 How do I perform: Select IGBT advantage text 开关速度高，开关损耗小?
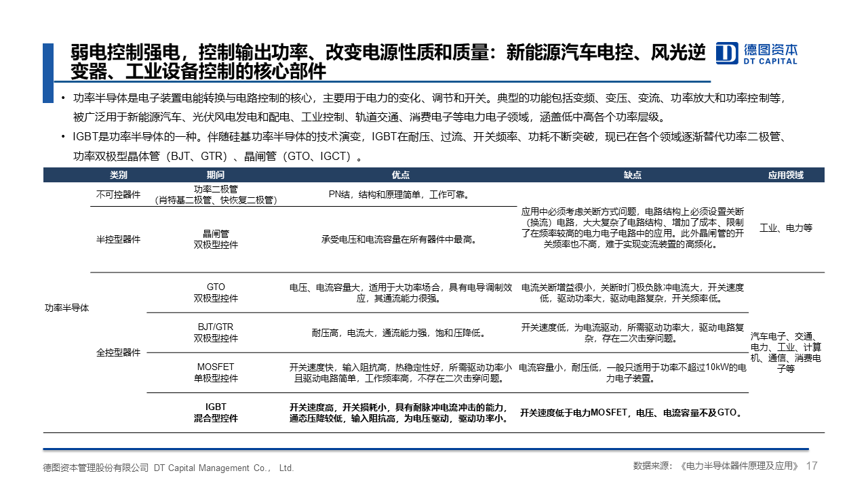tap(401, 413)
